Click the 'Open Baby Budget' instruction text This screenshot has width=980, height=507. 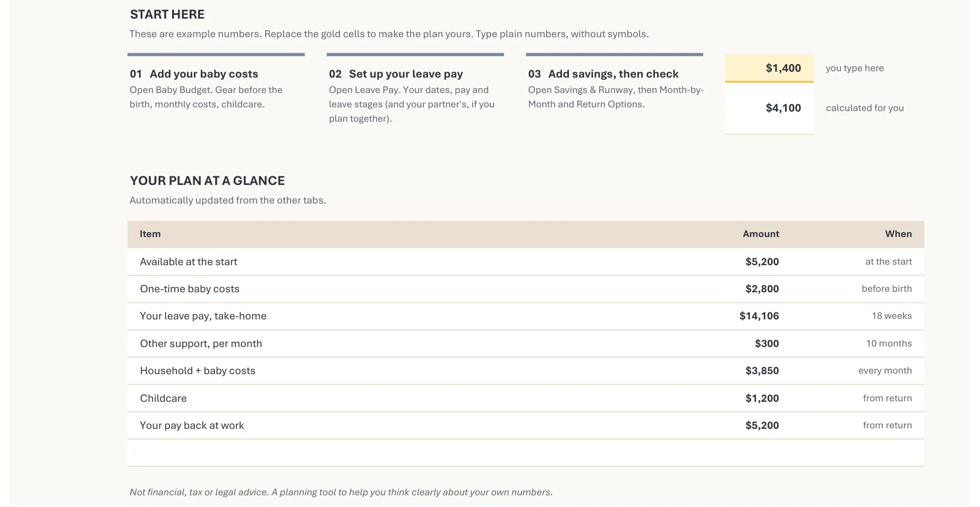coord(206,97)
